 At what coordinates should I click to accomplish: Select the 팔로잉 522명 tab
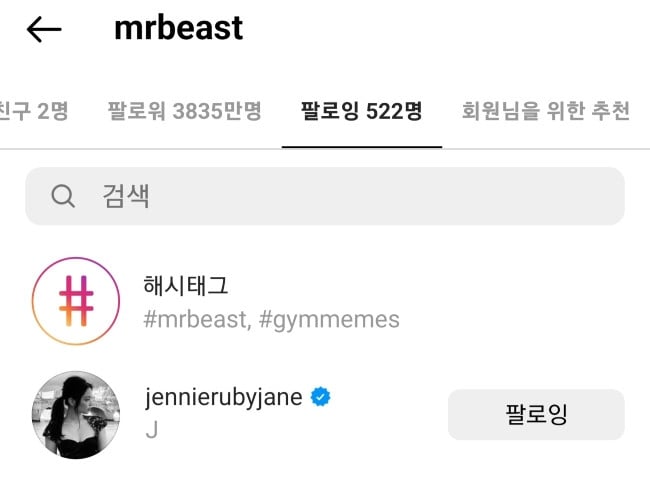[361, 111]
